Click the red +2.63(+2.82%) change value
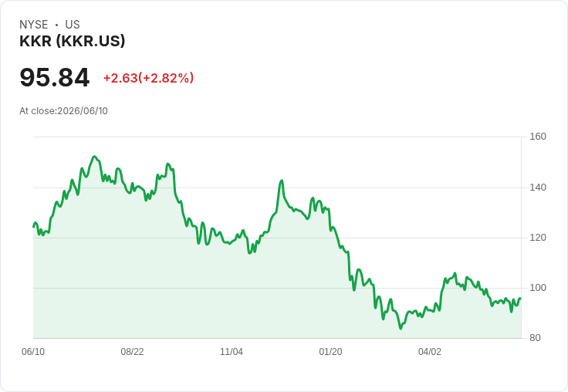This screenshot has height=392, width=568. coord(148,78)
